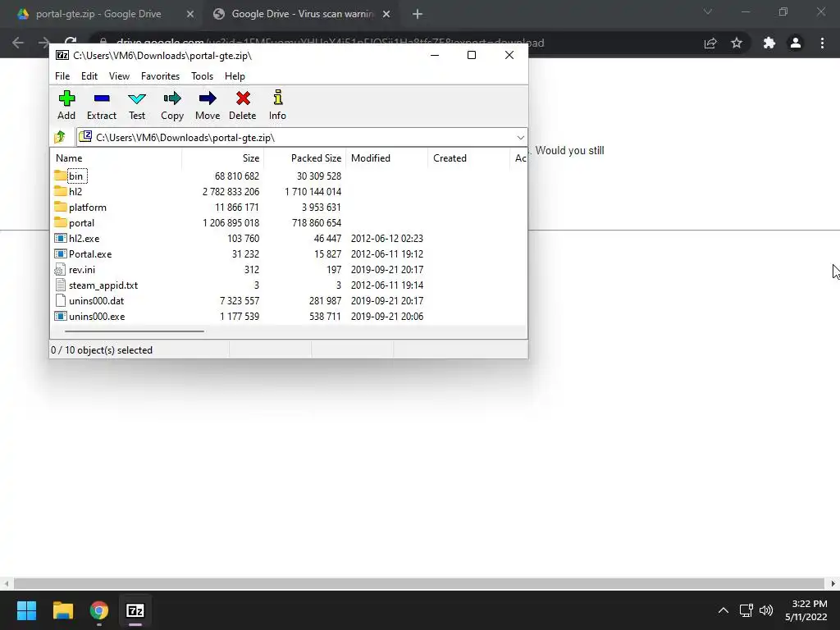This screenshot has width=840, height=630.
Task: Open the Help menu
Action: pyautogui.click(x=235, y=76)
